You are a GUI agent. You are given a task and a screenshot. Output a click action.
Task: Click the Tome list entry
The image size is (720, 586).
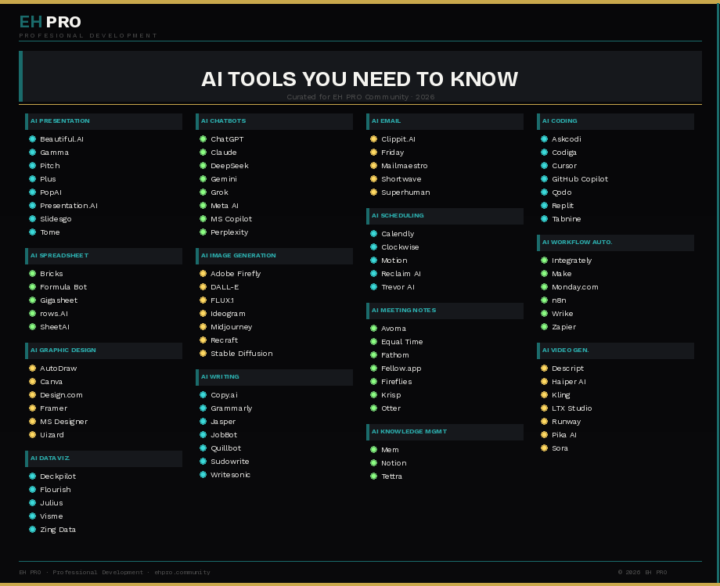[x=45, y=232]
